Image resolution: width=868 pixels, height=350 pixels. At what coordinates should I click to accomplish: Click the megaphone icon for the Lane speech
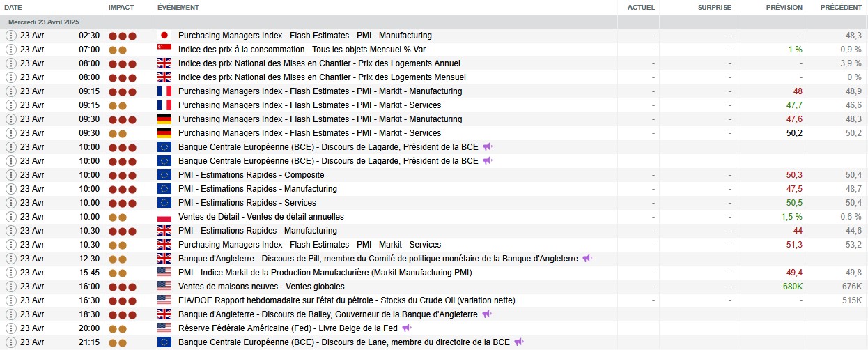[519, 342]
